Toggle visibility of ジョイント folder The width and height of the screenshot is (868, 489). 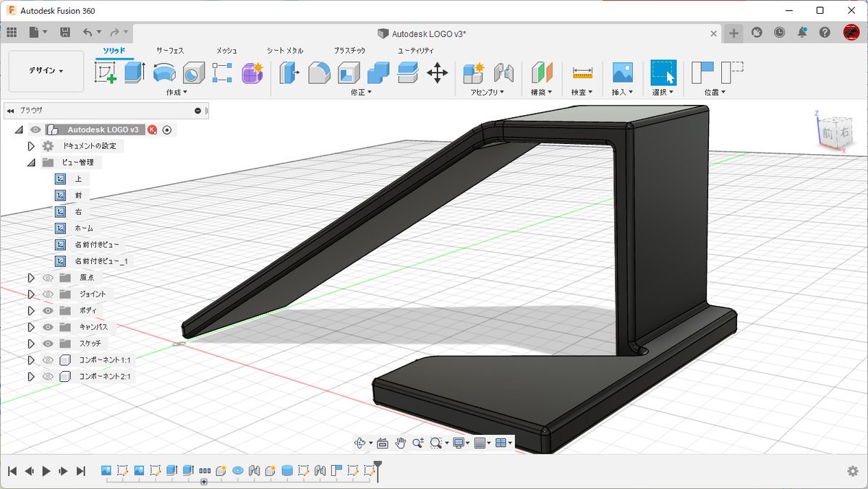click(x=48, y=294)
